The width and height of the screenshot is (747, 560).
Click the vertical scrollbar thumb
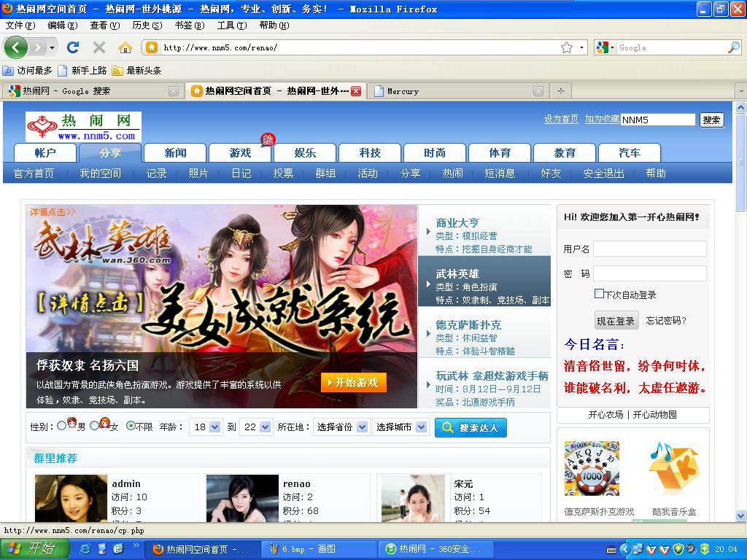[x=741, y=162]
